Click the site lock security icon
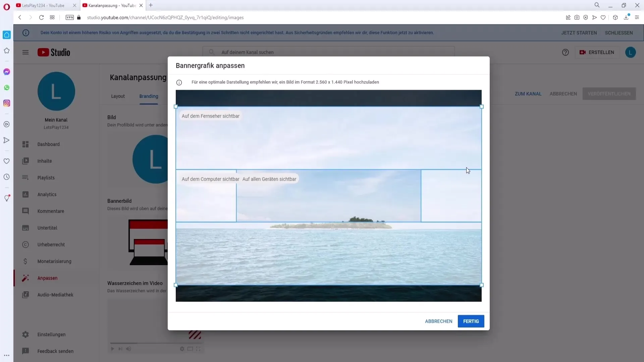This screenshot has height=362, width=644. (x=79, y=17)
